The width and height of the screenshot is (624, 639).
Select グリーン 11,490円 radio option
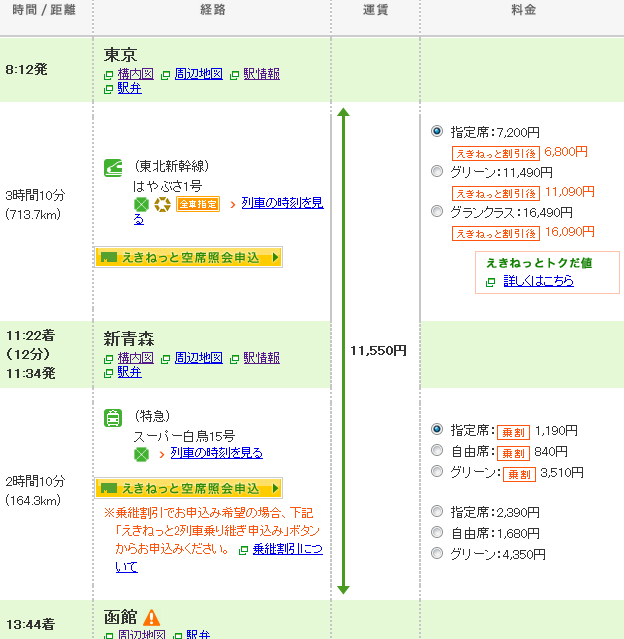point(437,171)
